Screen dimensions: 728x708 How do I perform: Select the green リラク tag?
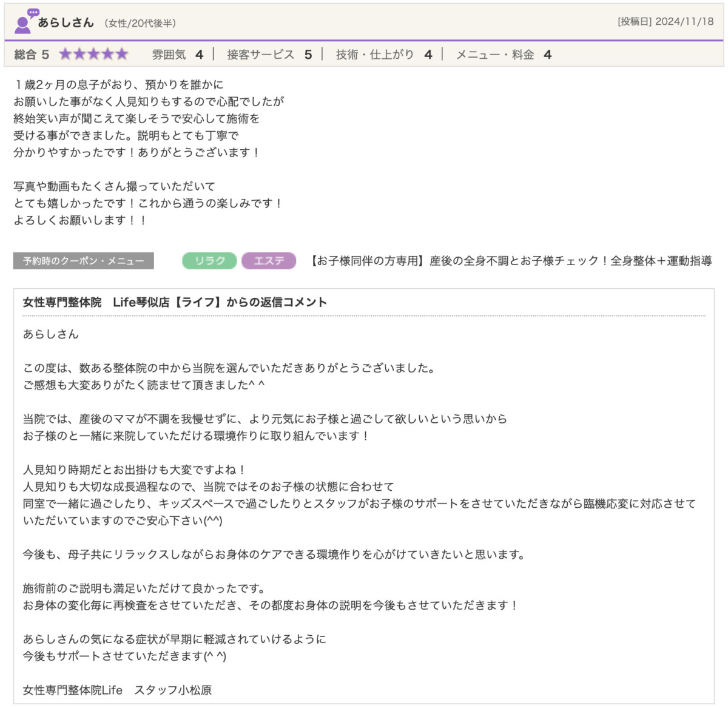[209, 261]
